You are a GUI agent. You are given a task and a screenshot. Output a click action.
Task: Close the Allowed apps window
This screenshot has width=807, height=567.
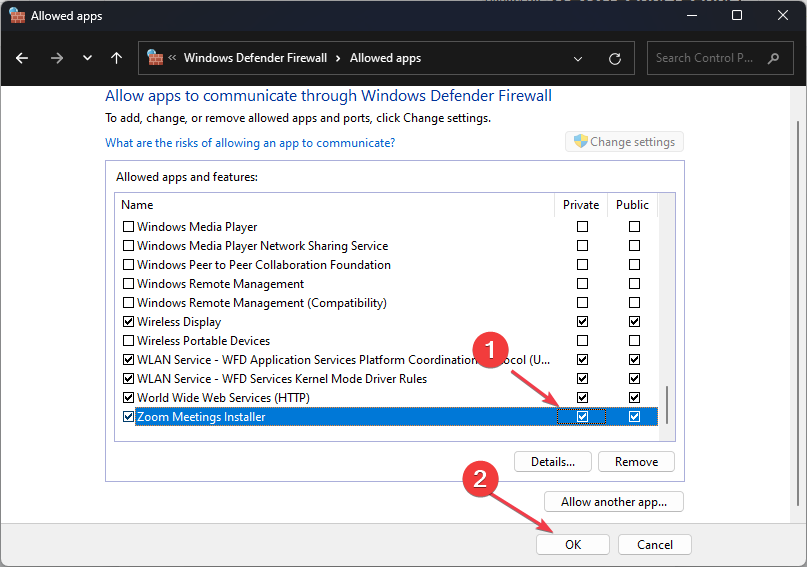point(782,15)
